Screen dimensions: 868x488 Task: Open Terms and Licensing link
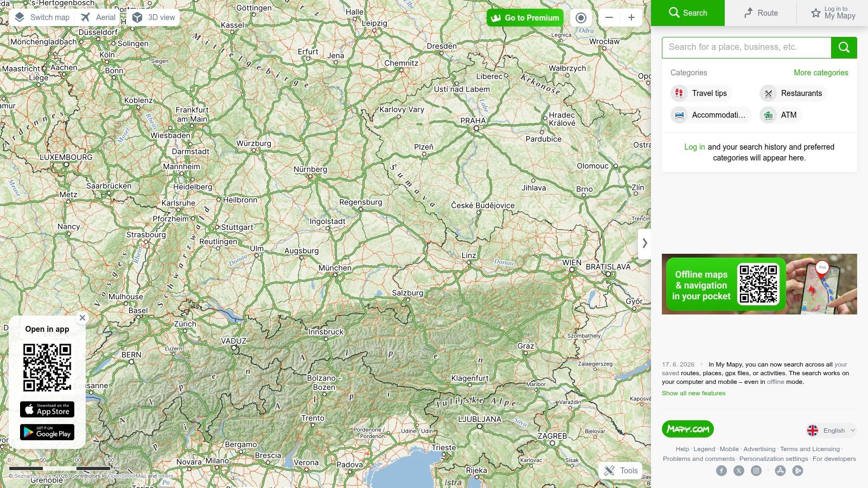pos(810,449)
